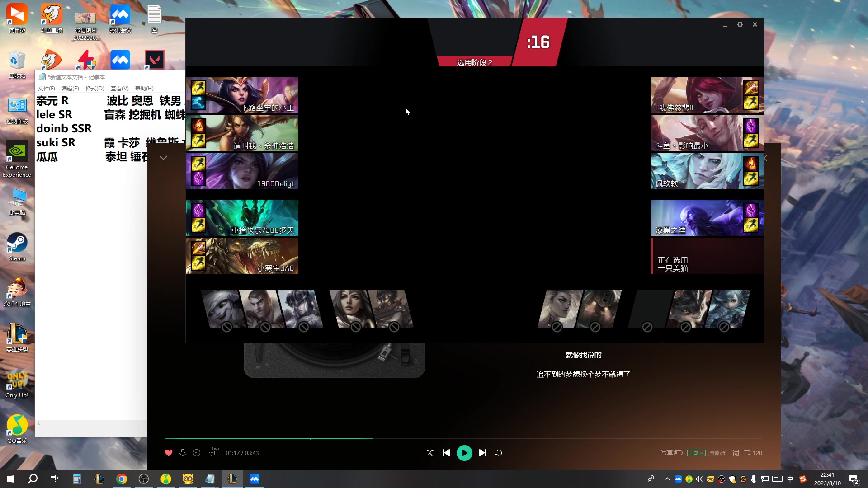Click the text 'doinb SSR' in Notepad

click(64, 129)
